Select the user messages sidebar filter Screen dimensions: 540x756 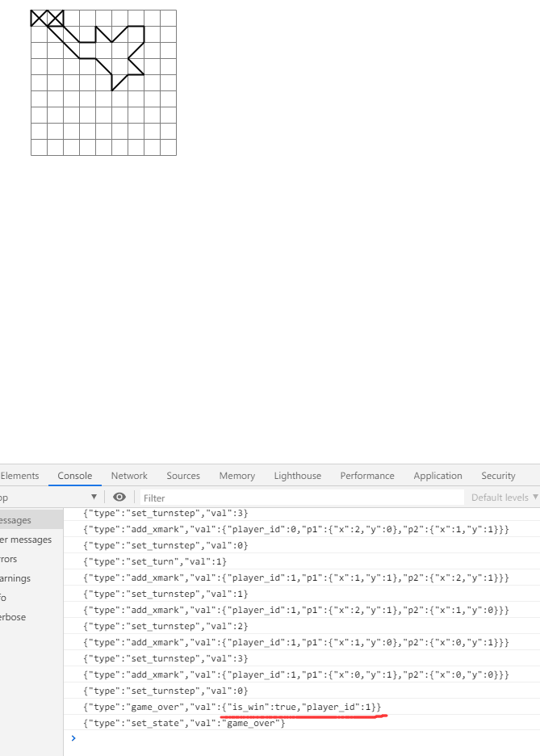(26, 540)
